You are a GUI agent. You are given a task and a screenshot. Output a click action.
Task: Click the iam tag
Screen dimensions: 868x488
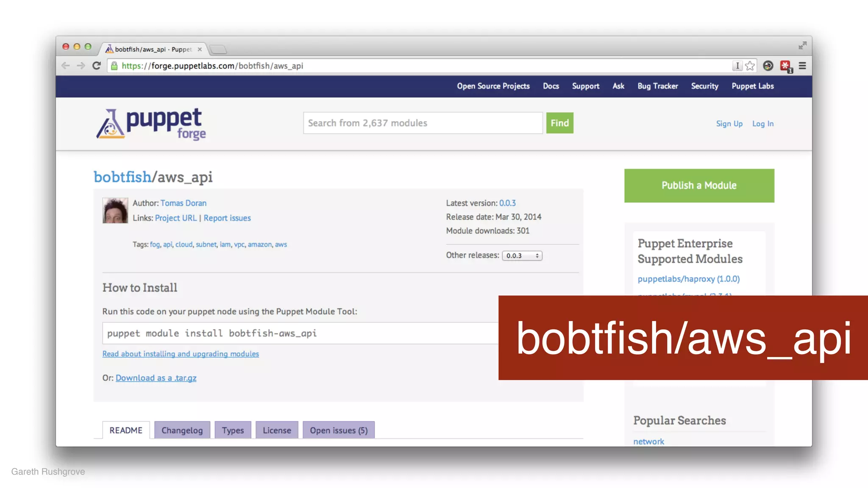[225, 244]
